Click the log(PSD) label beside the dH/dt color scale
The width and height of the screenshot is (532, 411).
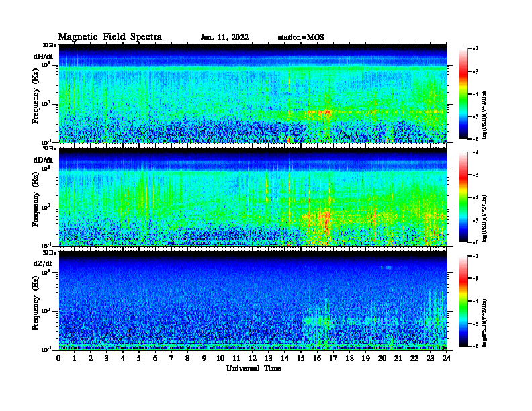tap(485, 115)
